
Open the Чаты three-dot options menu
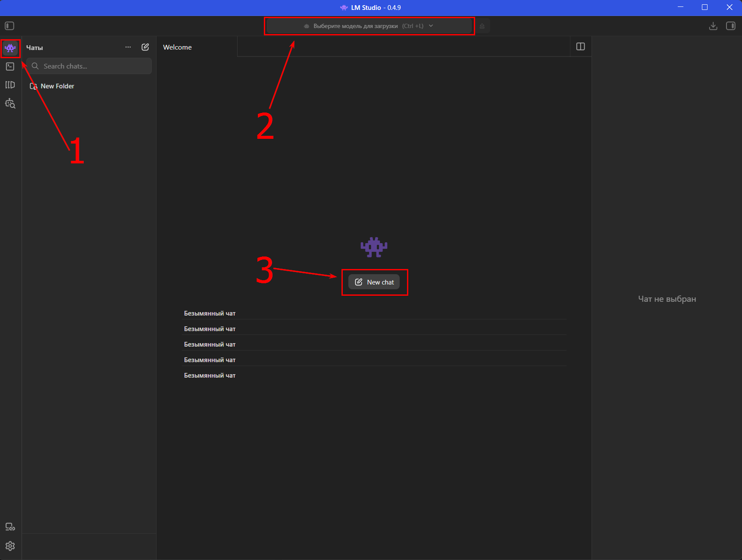pos(128,47)
